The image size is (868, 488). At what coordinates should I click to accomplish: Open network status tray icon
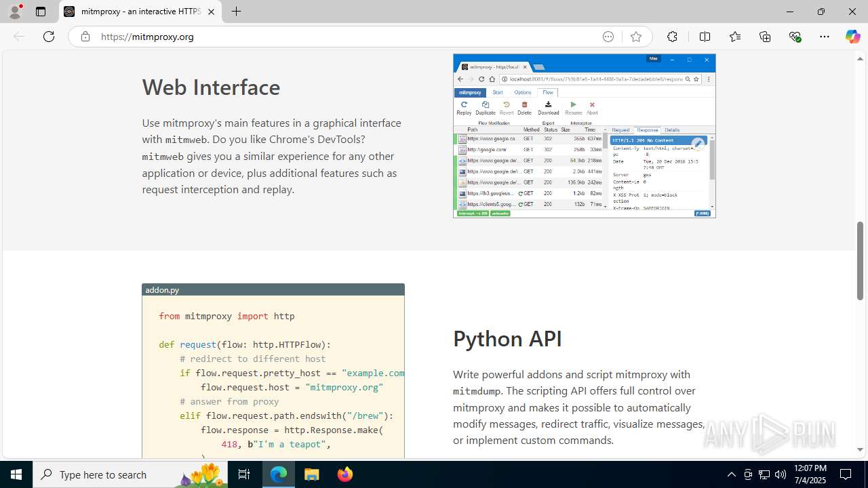point(764,474)
